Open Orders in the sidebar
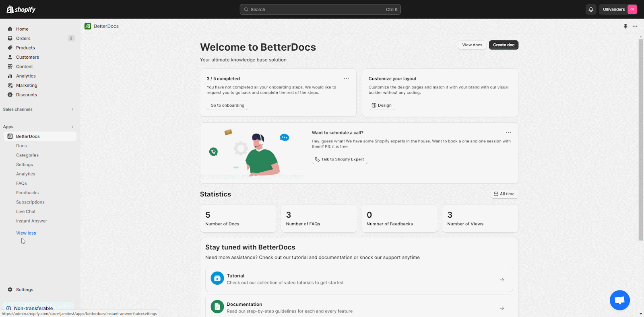 (23, 38)
